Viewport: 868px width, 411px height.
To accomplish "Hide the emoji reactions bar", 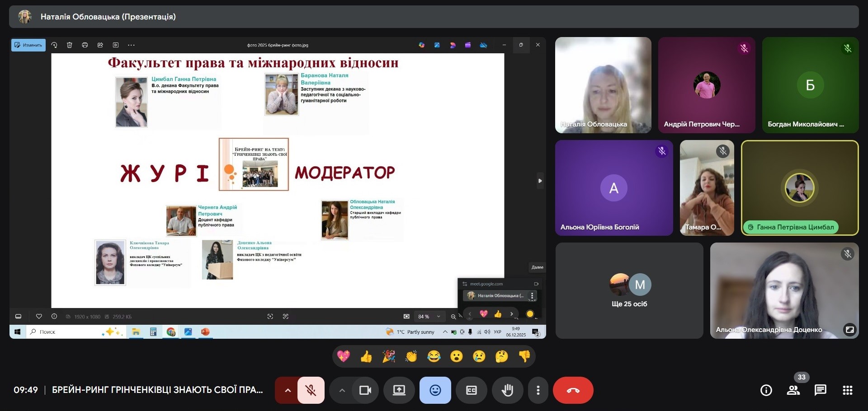I will coord(435,390).
